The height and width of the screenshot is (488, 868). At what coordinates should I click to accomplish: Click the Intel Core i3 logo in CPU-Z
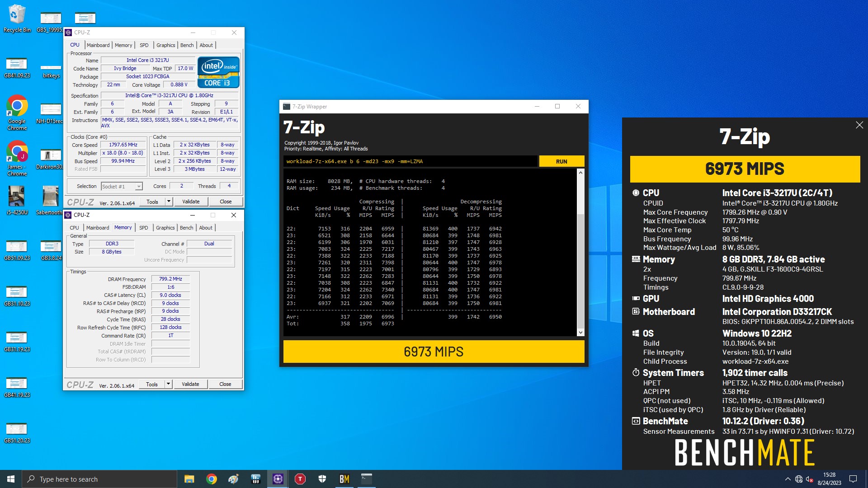coord(218,72)
